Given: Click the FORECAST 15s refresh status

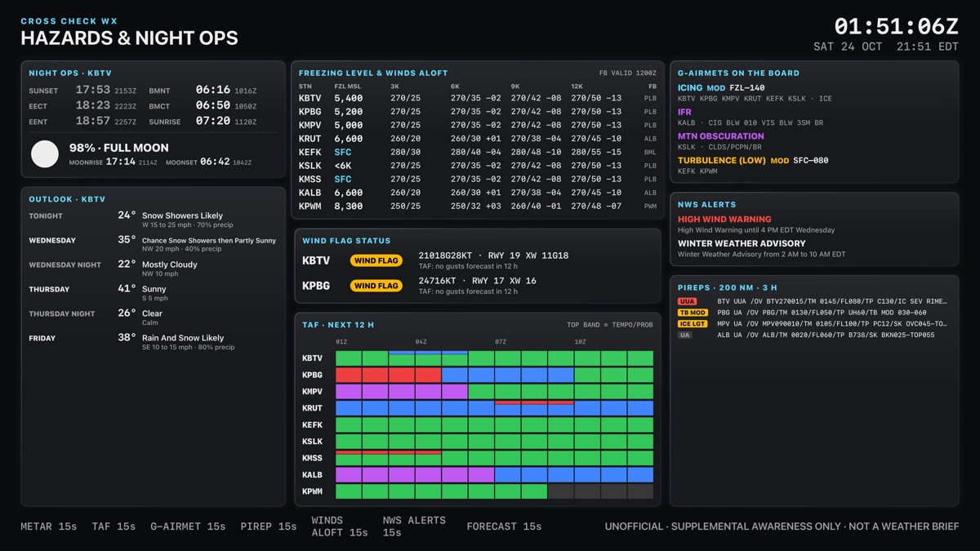Looking at the screenshot, I should (504, 527).
